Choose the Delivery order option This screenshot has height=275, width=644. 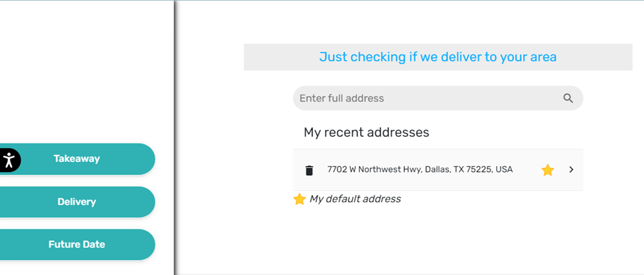pos(77,202)
